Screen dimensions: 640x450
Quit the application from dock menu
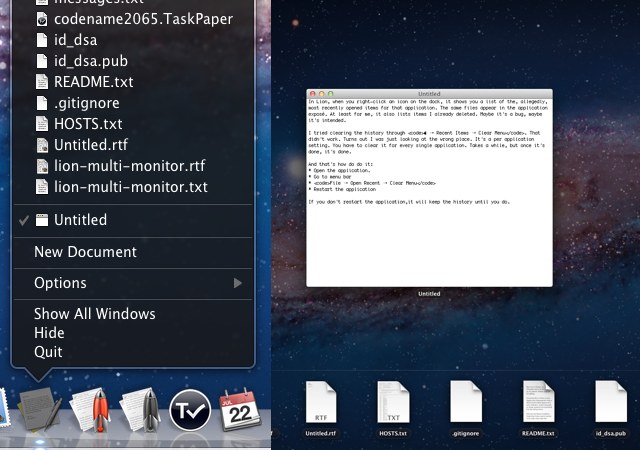coord(48,352)
